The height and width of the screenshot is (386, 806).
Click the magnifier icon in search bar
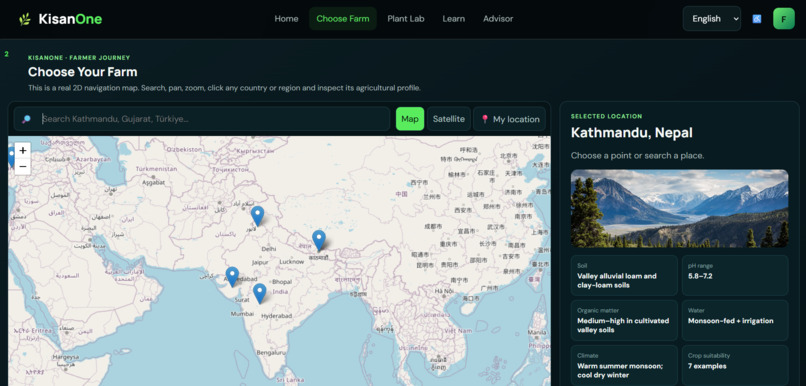tap(26, 119)
